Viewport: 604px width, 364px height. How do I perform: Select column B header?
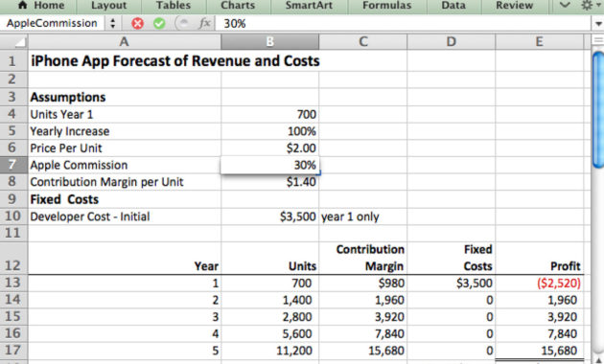pyautogui.click(x=270, y=41)
